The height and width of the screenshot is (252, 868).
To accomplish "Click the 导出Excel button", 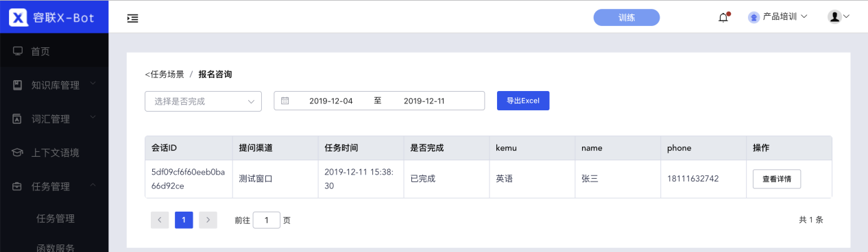I will tap(523, 101).
